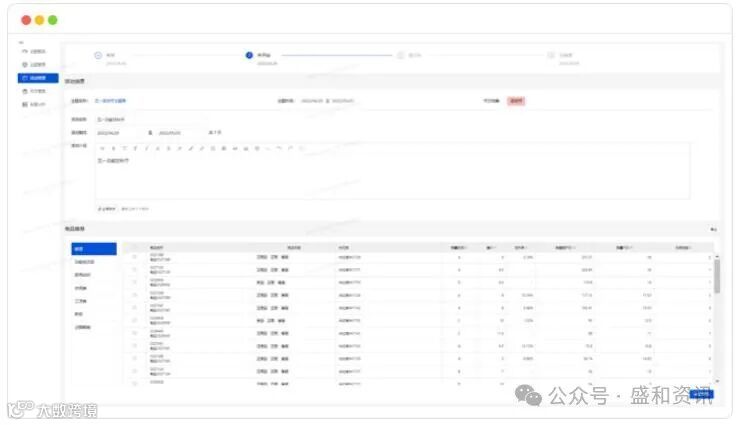Open the activity end date picker field
The image size is (736, 425).
(x=178, y=133)
